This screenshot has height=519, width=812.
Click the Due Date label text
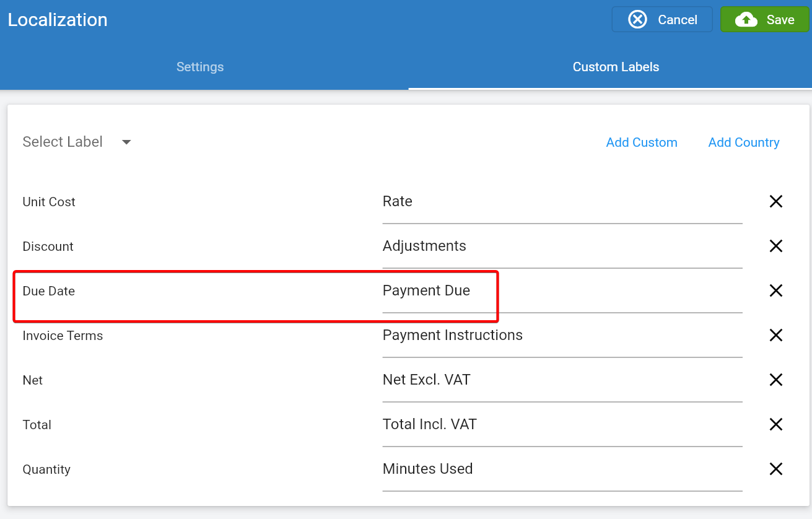pyautogui.click(x=48, y=291)
